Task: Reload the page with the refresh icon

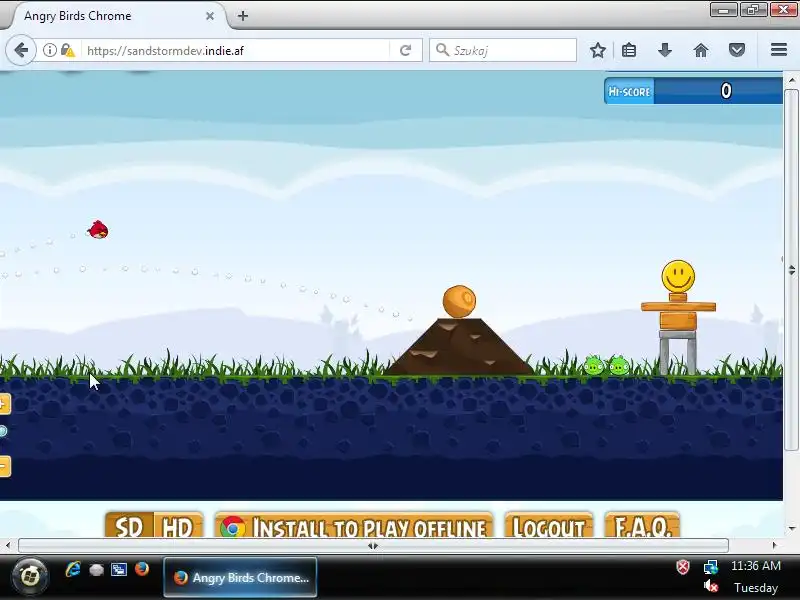Action: point(406,50)
